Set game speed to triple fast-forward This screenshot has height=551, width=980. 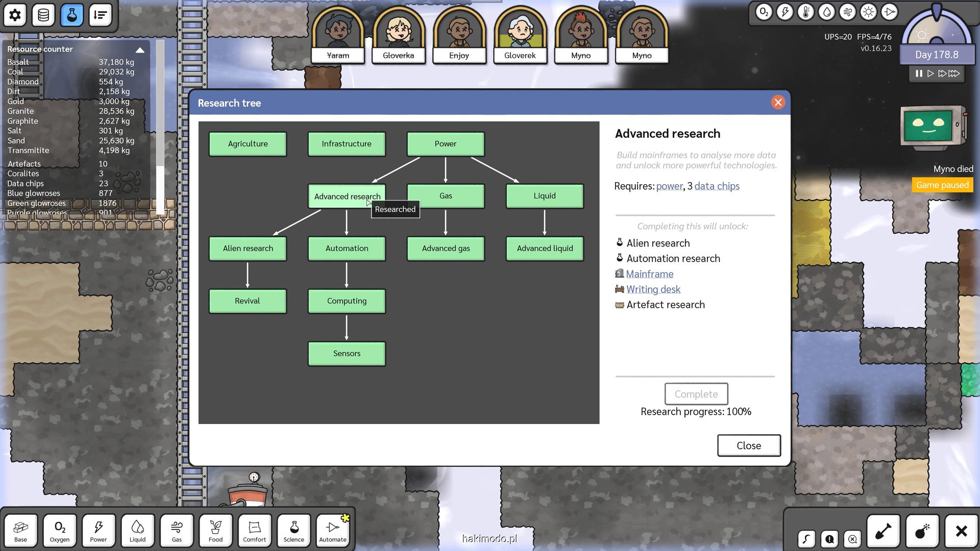coord(953,73)
